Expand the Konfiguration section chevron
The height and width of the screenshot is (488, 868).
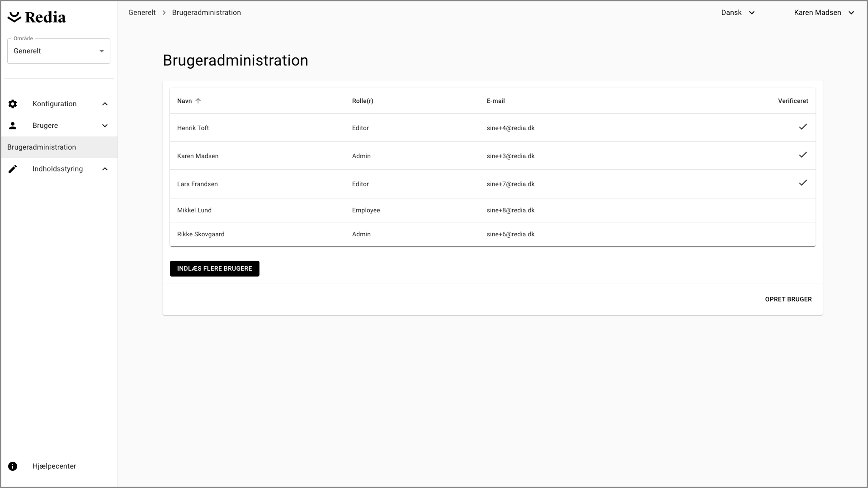pos(105,104)
